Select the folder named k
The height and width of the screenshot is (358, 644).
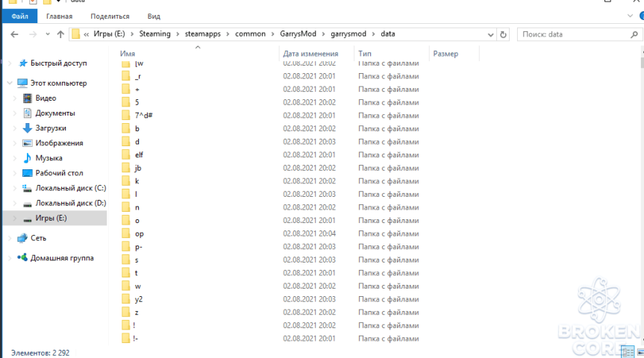137,181
